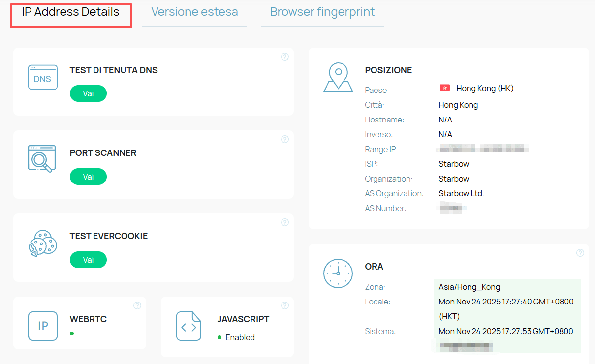The width and height of the screenshot is (595, 364).
Task: Switch to the IP Address Details tab
Action: coord(71,12)
